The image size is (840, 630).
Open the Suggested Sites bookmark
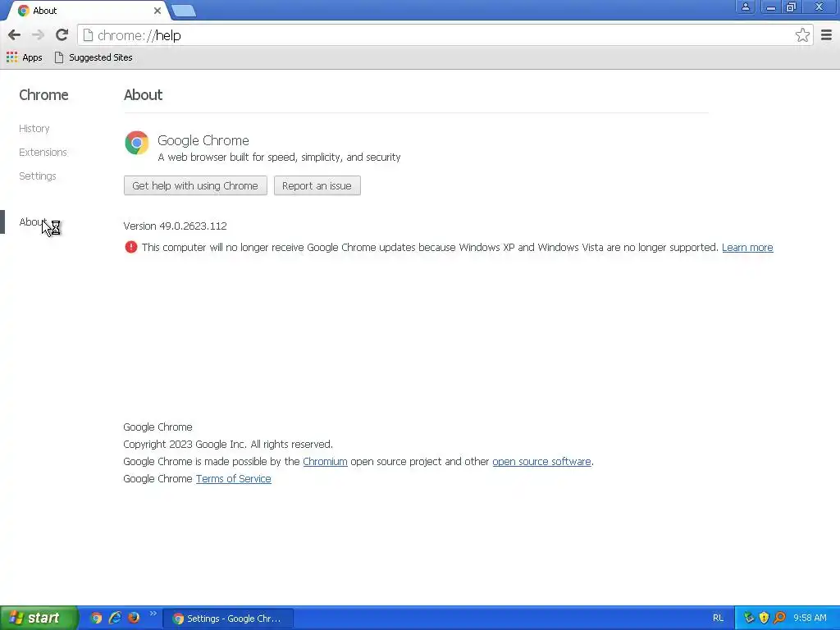[x=94, y=57]
